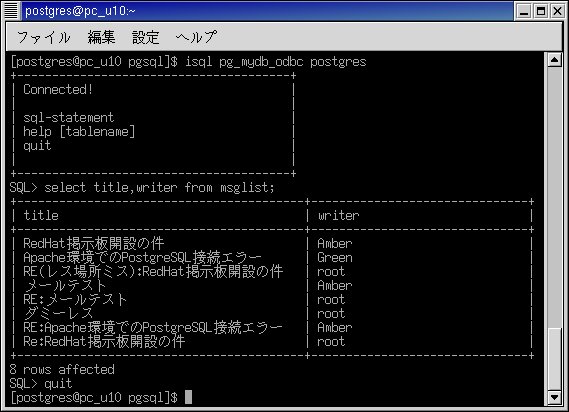Click the postgres@pc_u10 title bar text
569x412 pixels.
[x=80, y=11]
